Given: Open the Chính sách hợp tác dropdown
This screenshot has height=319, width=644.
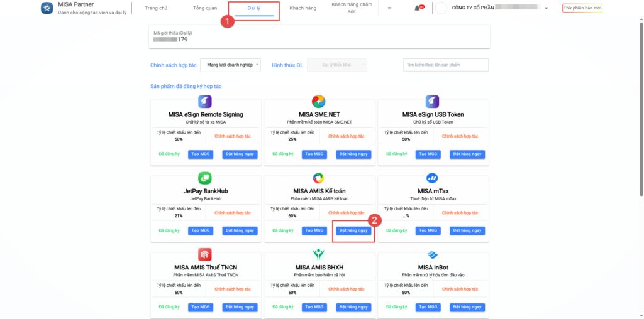Looking at the screenshot, I should (x=234, y=65).
